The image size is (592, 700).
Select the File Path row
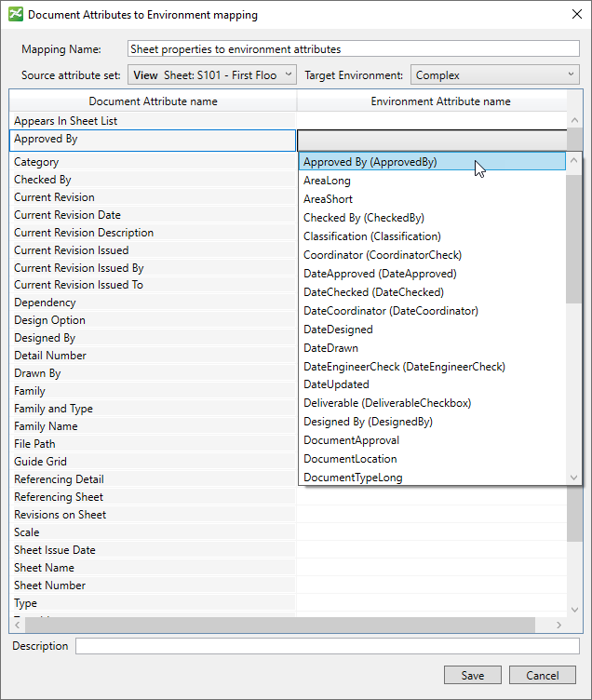pos(153,444)
